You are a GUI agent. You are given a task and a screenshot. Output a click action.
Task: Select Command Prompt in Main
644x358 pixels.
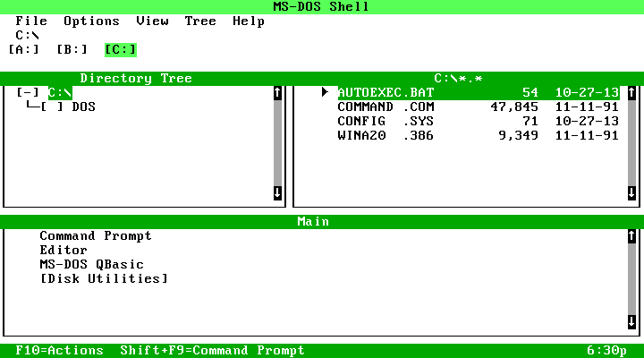pos(96,236)
